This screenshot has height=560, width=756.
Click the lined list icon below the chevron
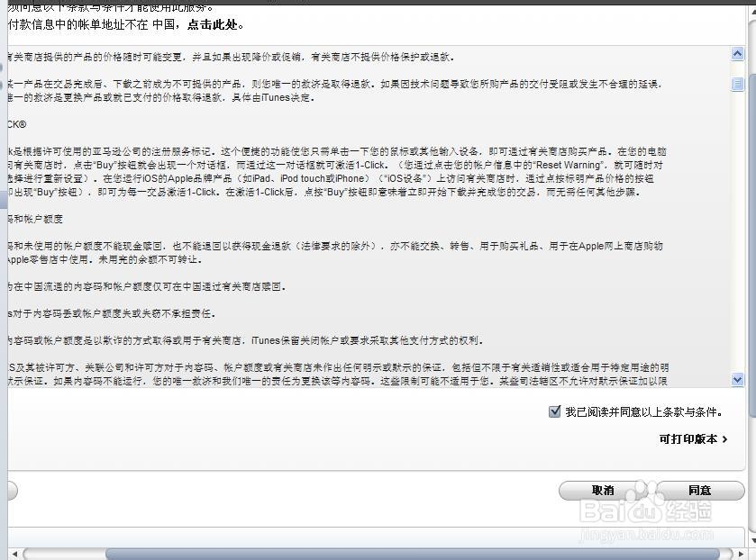click(x=738, y=83)
